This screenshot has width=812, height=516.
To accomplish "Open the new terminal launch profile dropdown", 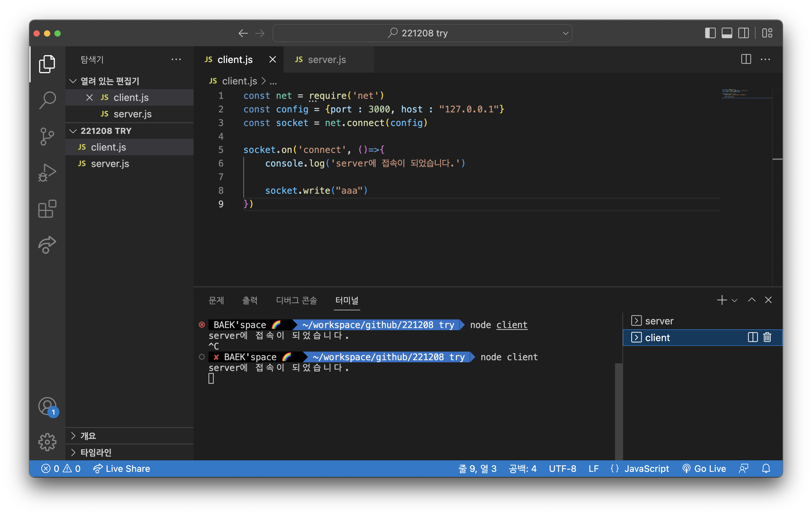I will [x=735, y=300].
